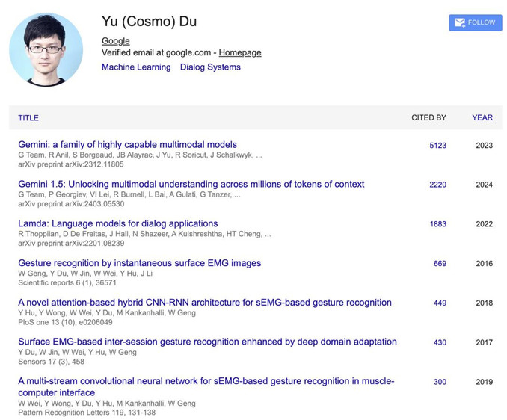View the 1883 citations for Lamda
Screen dimensions: 507x420
(x=437, y=224)
